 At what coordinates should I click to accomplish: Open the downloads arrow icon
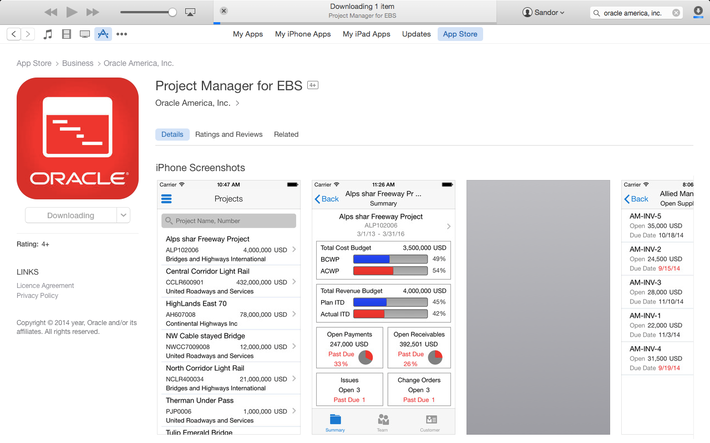pos(698,12)
